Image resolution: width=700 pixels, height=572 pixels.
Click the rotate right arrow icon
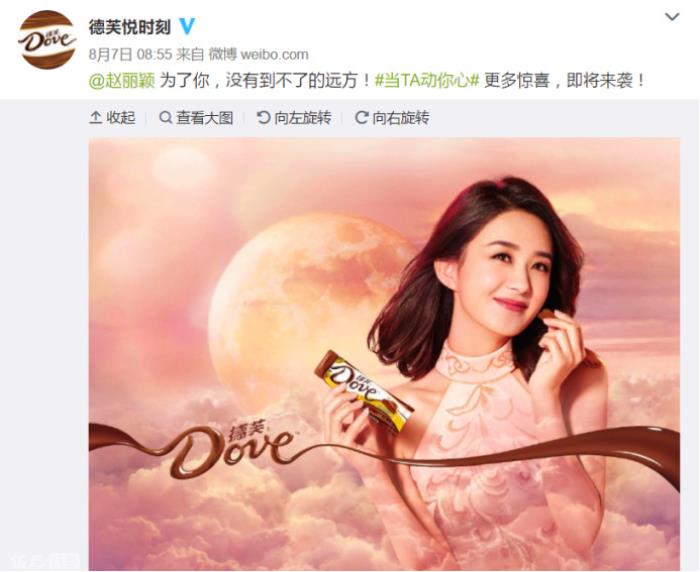point(362,118)
